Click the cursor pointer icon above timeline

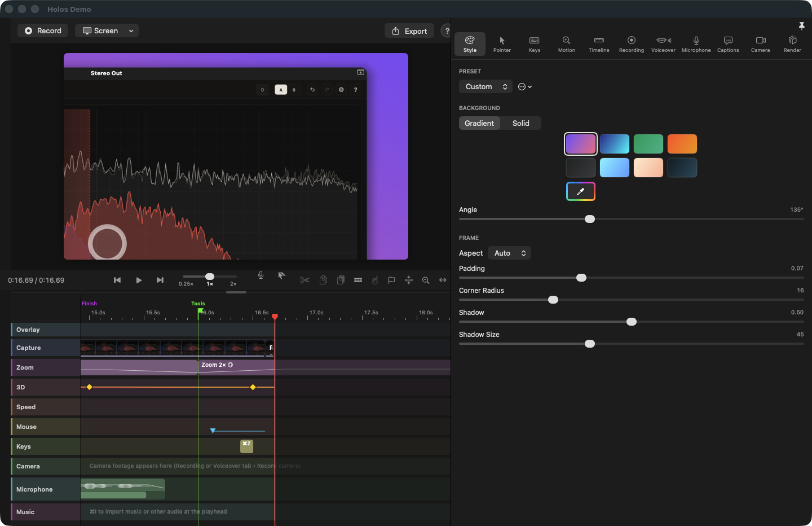pos(281,275)
